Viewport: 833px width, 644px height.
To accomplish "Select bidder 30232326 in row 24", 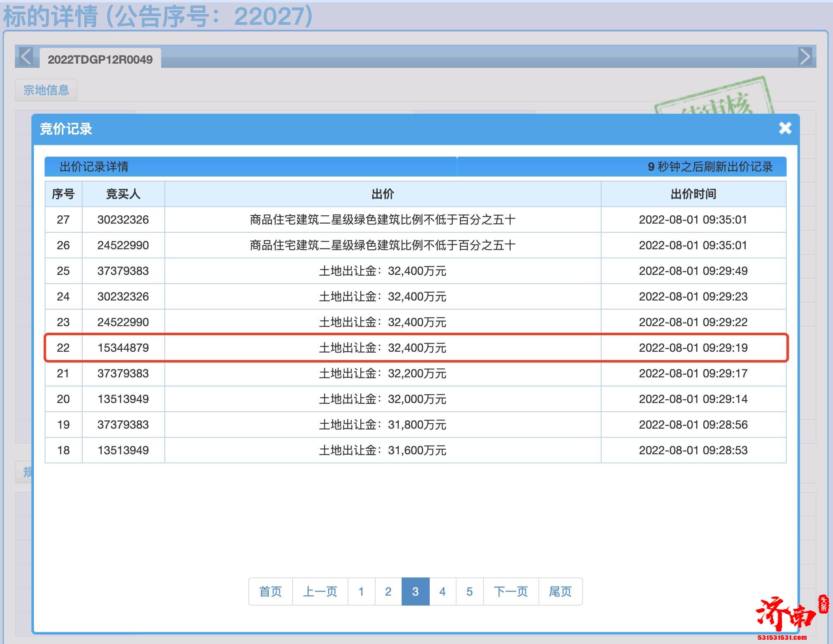I will (123, 296).
